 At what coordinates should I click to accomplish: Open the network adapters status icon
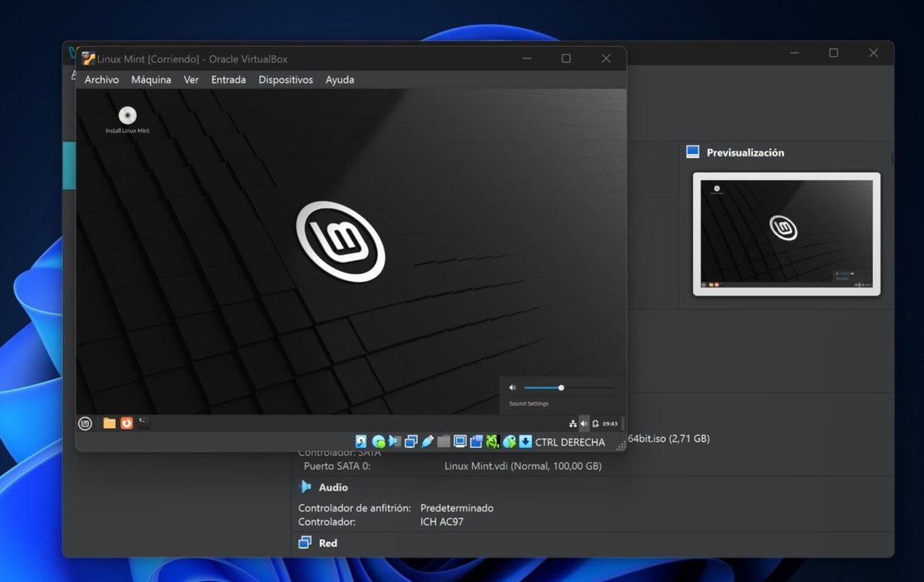coord(412,441)
